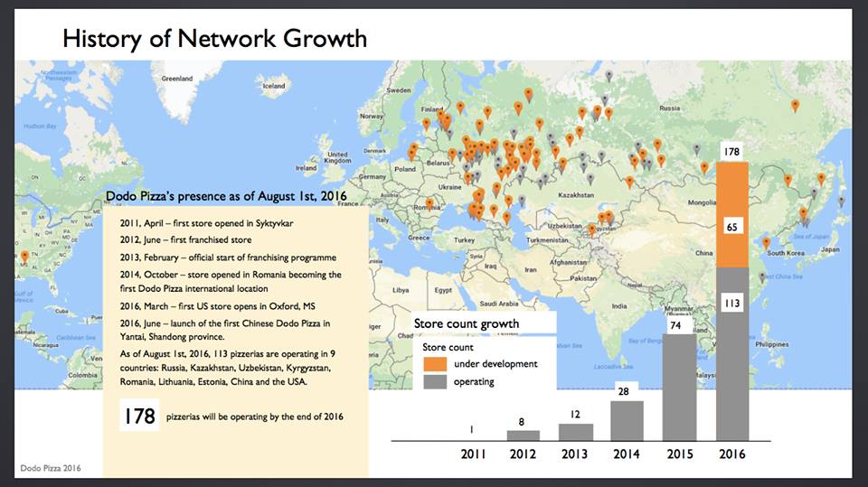Select the orange pin near South Korea

767,242
